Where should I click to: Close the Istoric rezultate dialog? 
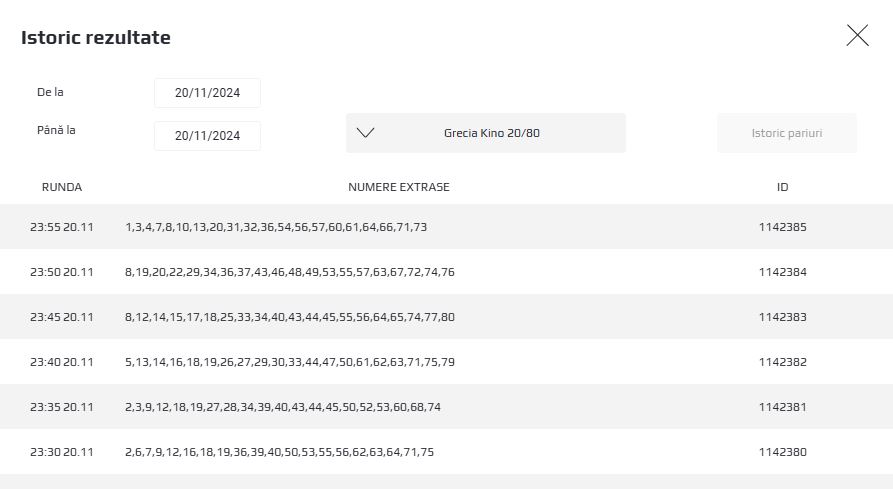(857, 35)
